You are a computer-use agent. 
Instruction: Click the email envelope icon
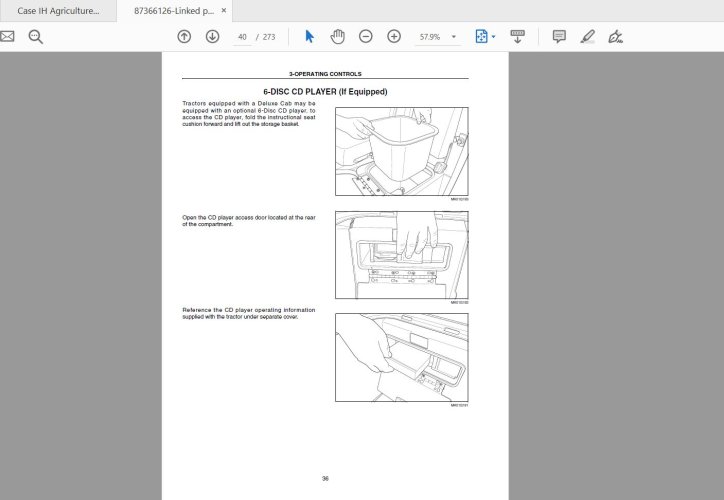click(6, 36)
